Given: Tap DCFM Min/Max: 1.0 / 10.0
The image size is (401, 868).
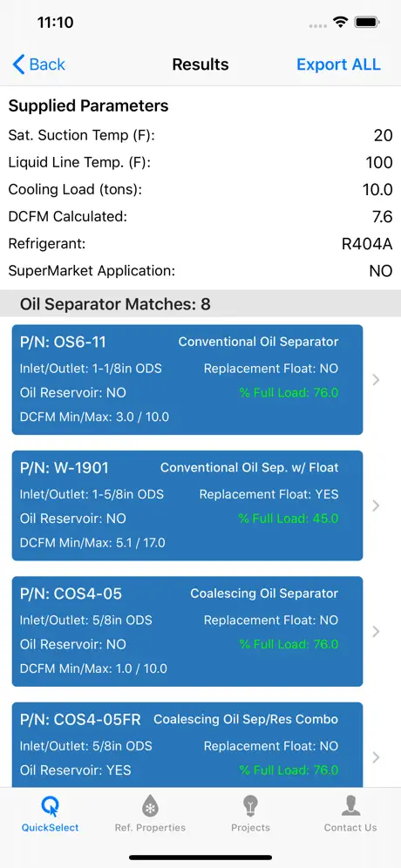Looking at the screenshot, I should [93, 668].
